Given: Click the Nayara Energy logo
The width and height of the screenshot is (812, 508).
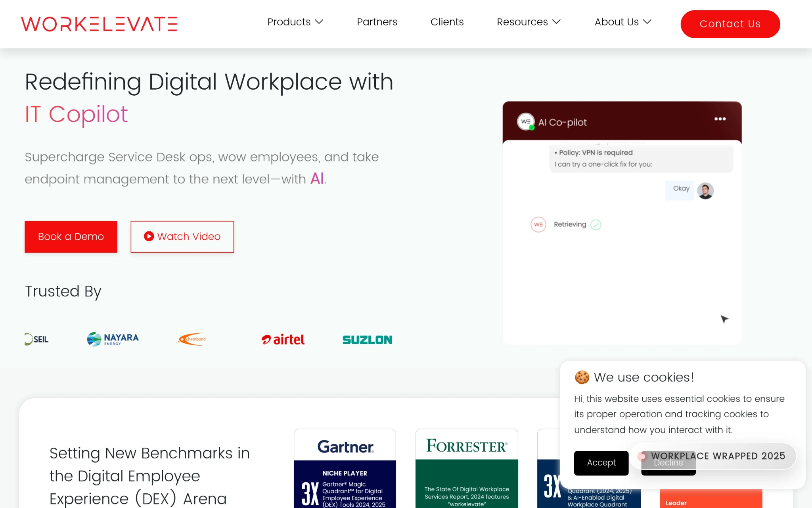Looking at the screenshot, I should tap(113, 339).
